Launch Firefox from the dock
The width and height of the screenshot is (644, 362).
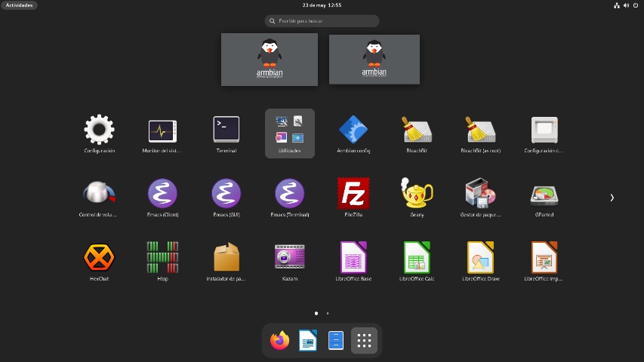pos(279,340)
